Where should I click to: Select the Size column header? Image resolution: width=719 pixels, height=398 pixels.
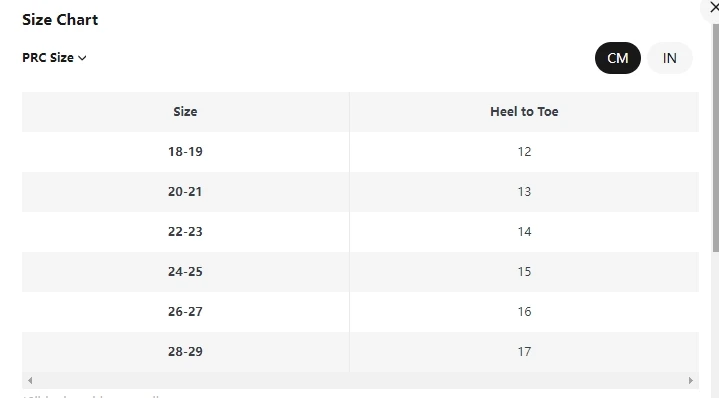pyautogui.click(x=185, y=111)
